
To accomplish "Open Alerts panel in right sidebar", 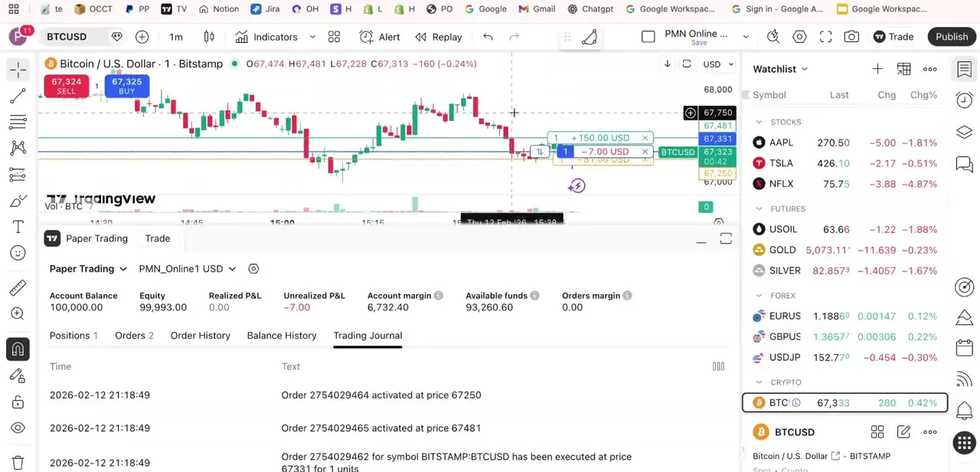I will point(964,100).
